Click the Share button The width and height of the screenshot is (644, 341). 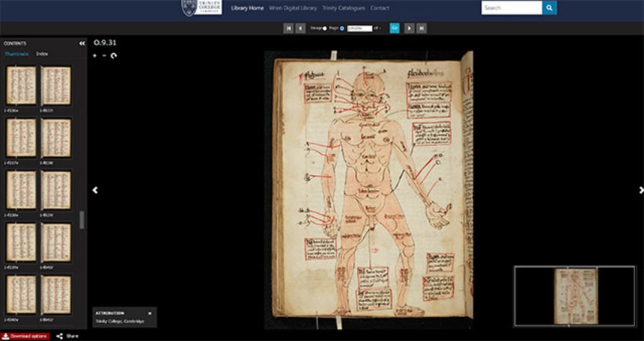[68, 337]
